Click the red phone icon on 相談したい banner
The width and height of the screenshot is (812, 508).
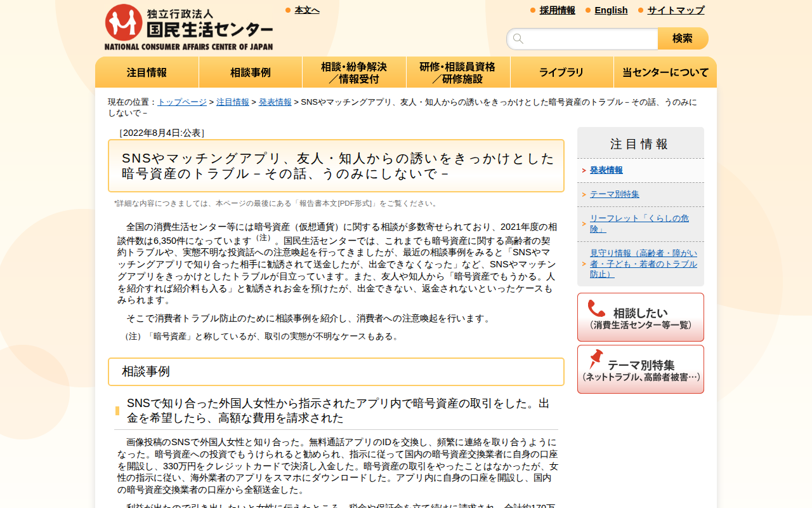pyautogui.click(x=596, y=308)
